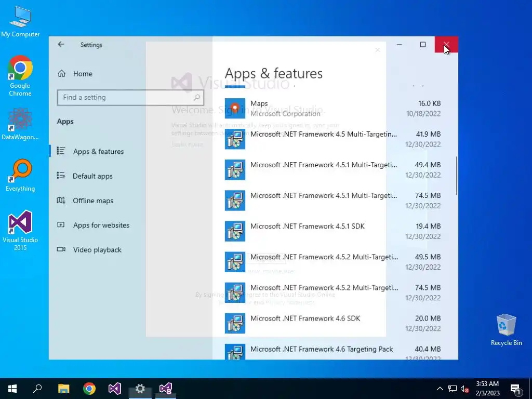Image resolution: width=532 pixels, height=399 pixels.
Task: Select Microsoft .NET Framework 4.6 SDK entry
Action: (333, 323)
